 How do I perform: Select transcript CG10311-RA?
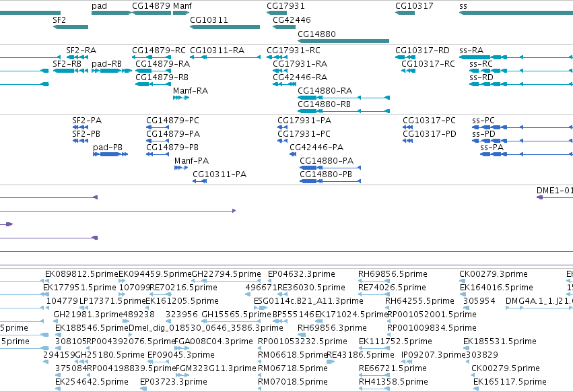pos(225,57)
